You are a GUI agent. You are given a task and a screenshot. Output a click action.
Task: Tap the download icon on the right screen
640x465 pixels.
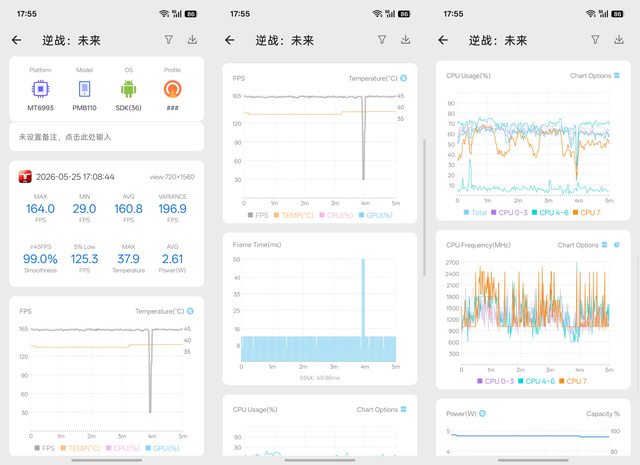(x=619, y=40)
